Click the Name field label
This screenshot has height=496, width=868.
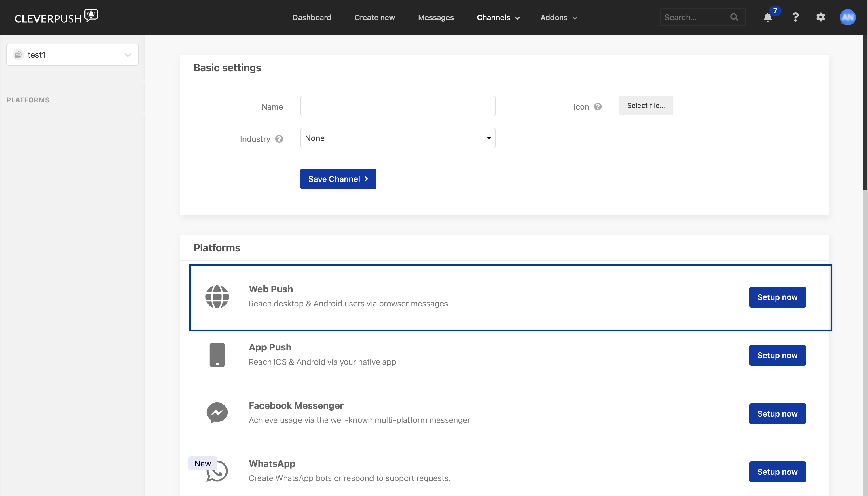[x=272, y=107]
